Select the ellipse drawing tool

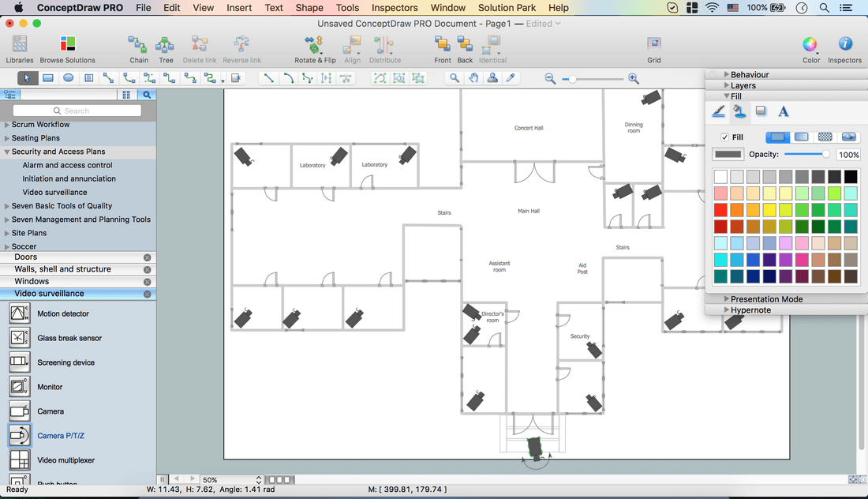(68, 78)
